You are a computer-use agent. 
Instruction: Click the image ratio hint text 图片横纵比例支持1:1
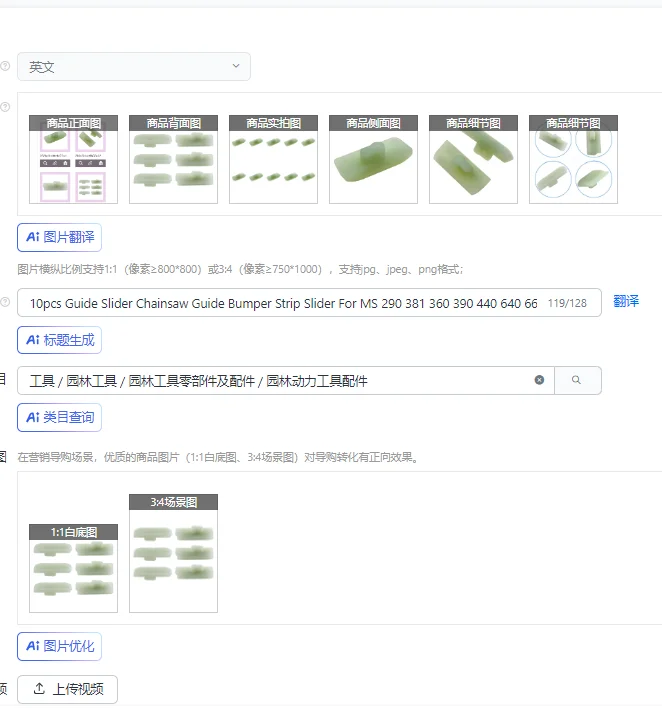240,269
